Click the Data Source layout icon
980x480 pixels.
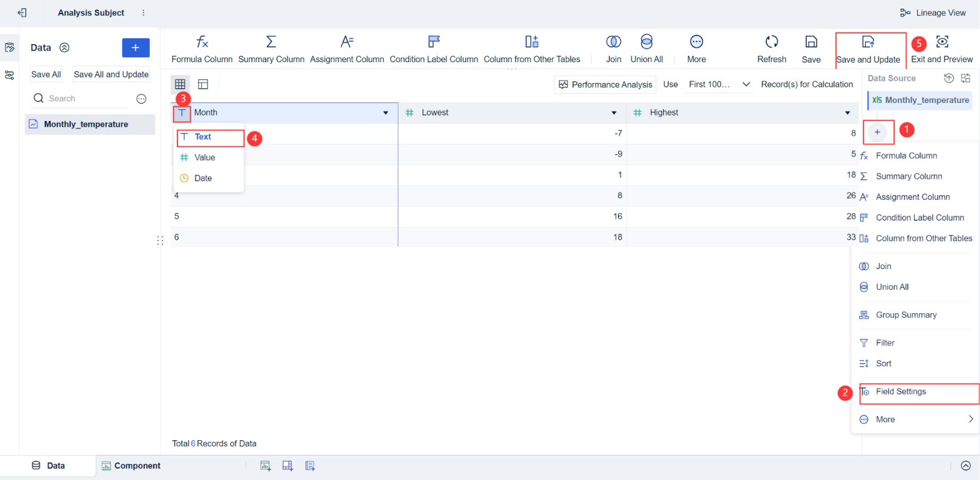pos(966,78)
